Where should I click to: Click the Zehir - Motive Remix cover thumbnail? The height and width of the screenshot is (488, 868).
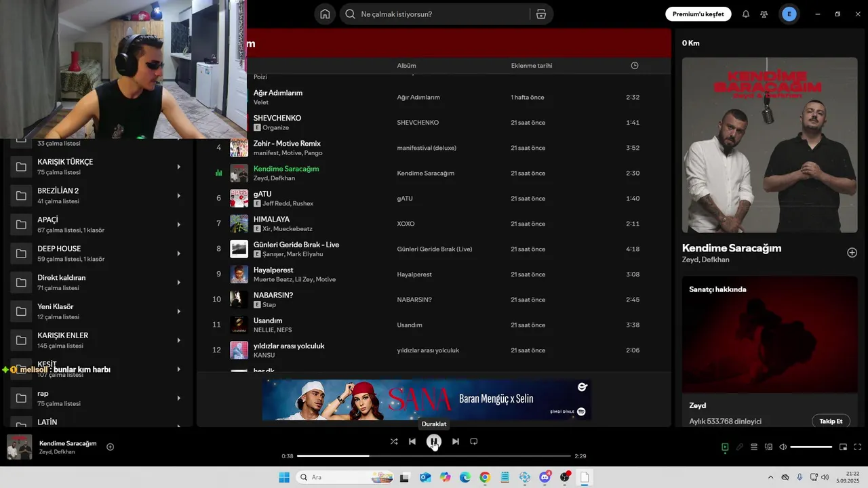tap(239, 148)
